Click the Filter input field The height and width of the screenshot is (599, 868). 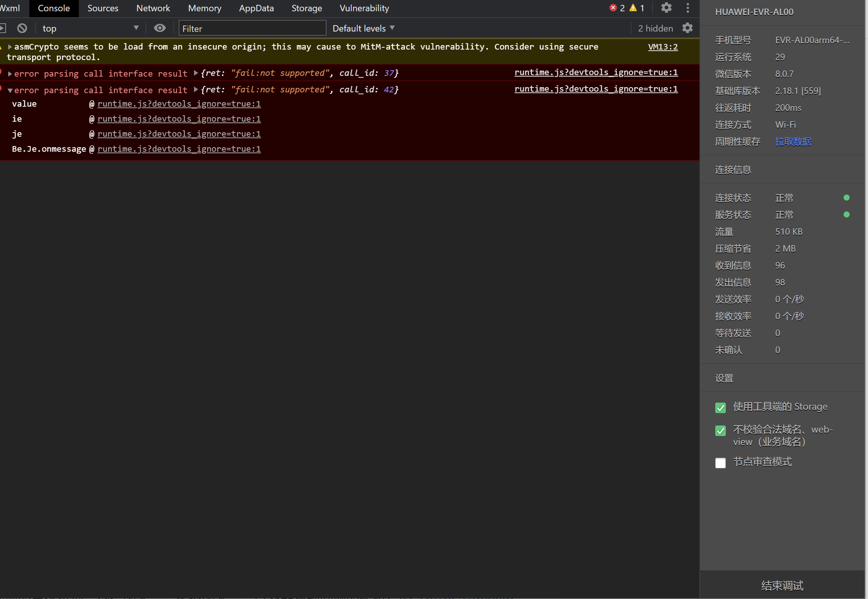[x=252, y=29]
